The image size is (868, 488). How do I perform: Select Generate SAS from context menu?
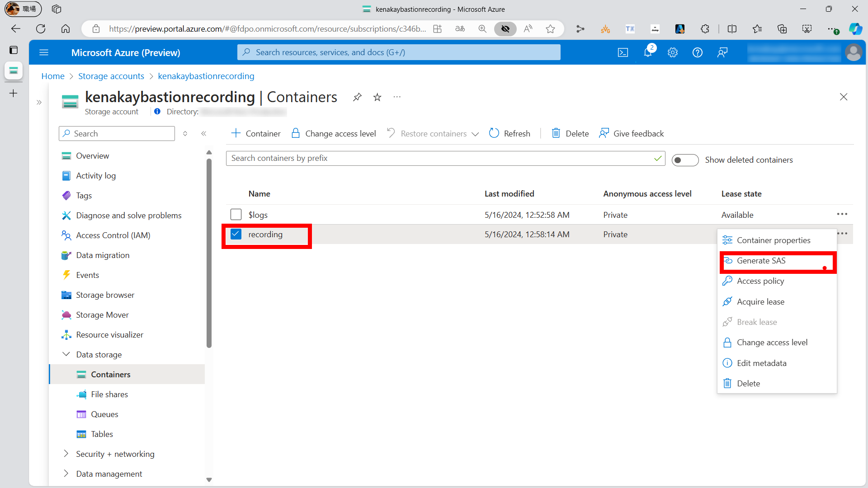coord(761,261)
